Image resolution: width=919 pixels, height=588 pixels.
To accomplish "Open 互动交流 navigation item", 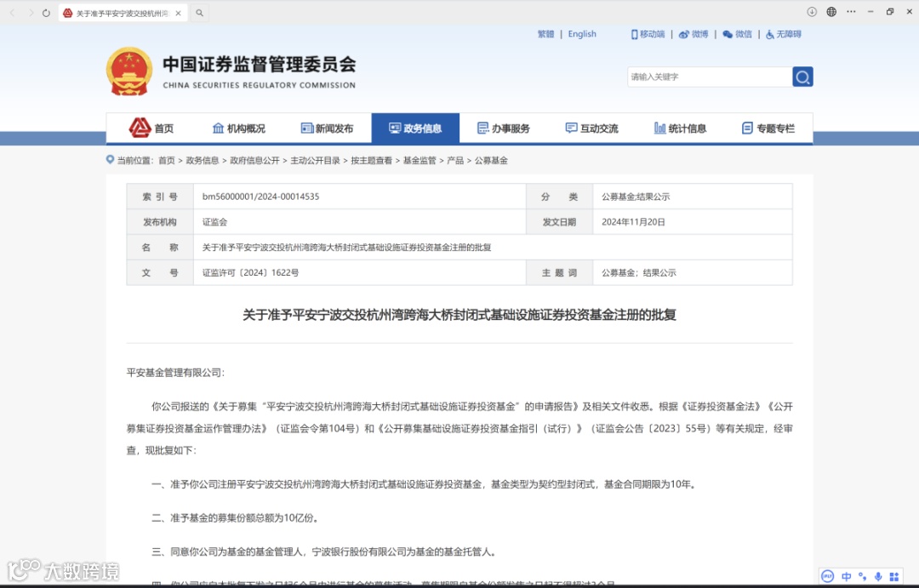I will (x=592, y=128).
